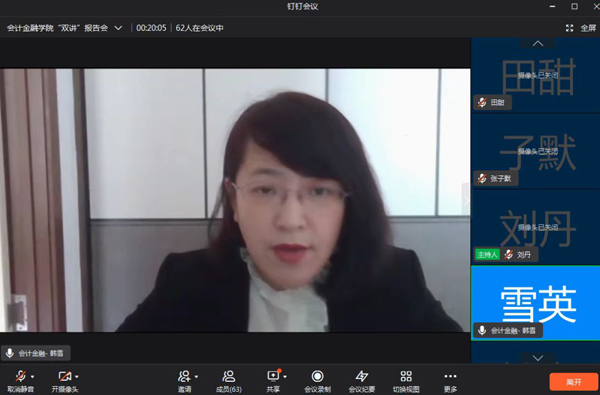
Task: Turn on camera with 开摄像头 icon
Action: pos(65,382)
